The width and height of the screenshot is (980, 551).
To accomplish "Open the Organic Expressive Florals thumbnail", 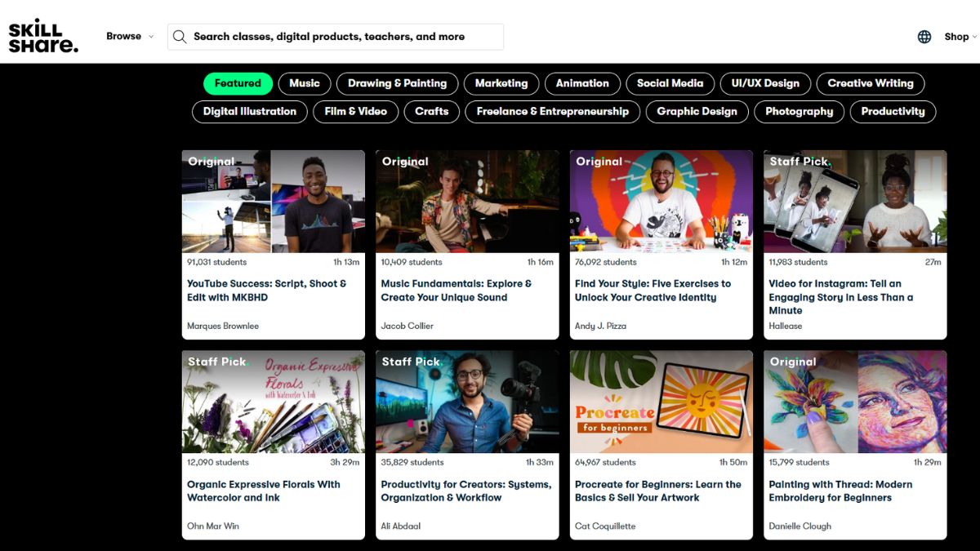I will click(274, 402).
